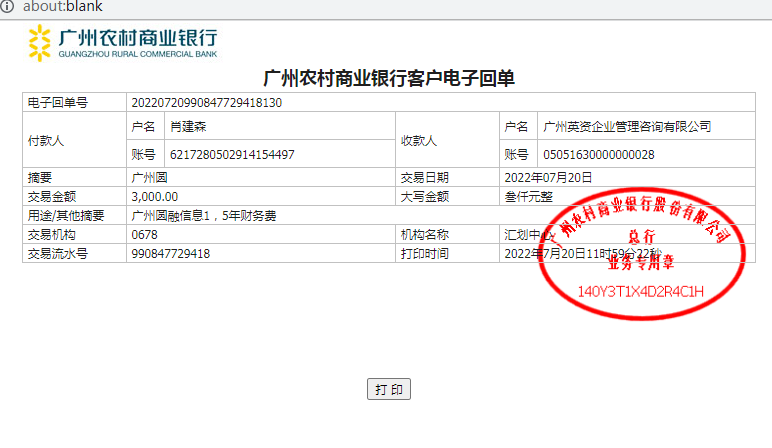Screen dimensions: 772x448
Task: Click payer name 肖建森
Action: [188, 127]
